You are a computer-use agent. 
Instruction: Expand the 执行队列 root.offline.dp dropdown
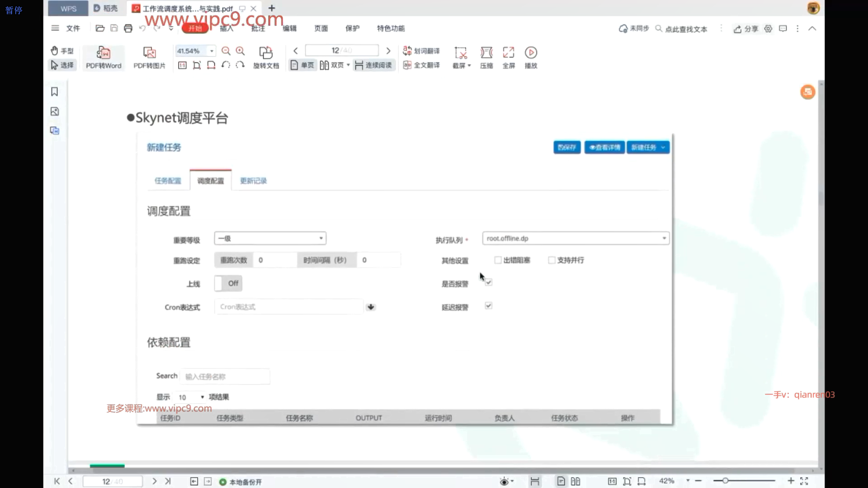click(x=575, y=238)
